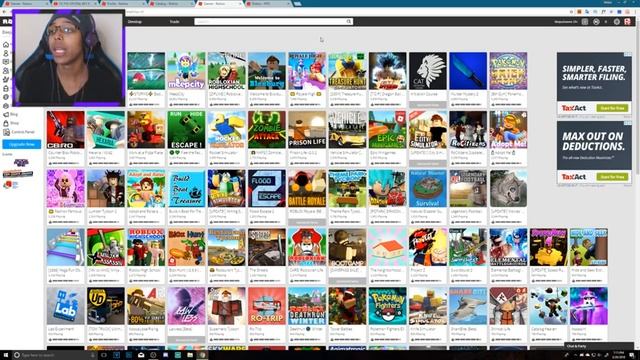
Task: Click the Develop menu in Roblox header
Action: (x=135, y=22)
